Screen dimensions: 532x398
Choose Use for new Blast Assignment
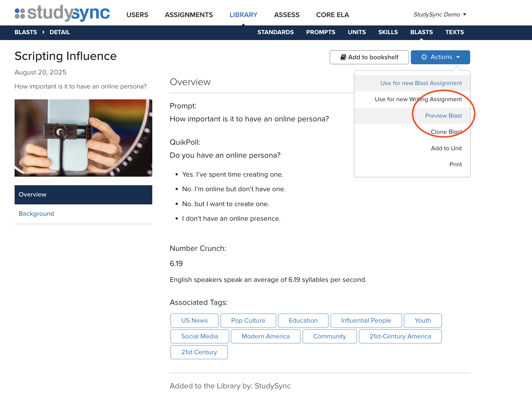pyautogui.click(x=421, y=83)
